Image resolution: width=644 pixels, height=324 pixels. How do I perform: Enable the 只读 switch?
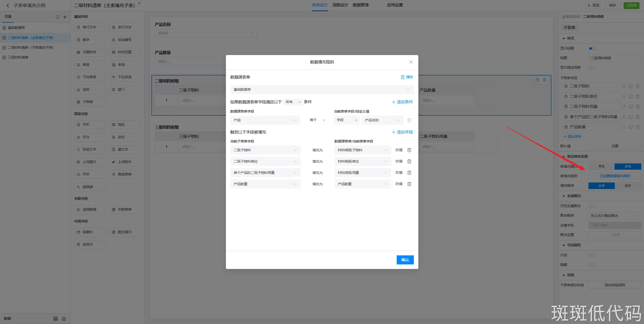coord(591,255)
